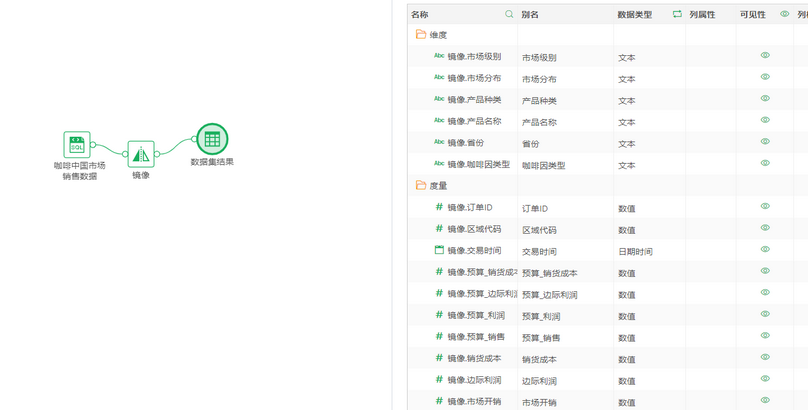Click the Abc type icon of 镜像.省份
808x410 pixels.
click(x=439, y=142)
